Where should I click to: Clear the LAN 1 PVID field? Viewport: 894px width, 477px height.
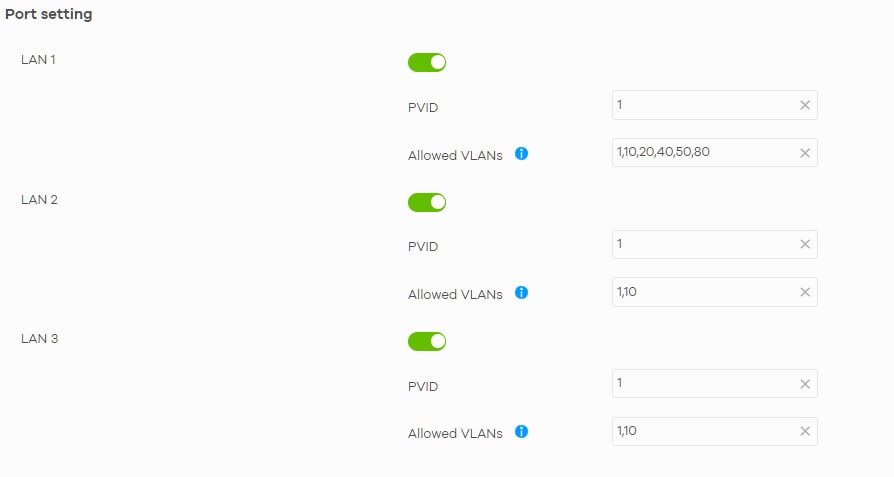[805, 105]
